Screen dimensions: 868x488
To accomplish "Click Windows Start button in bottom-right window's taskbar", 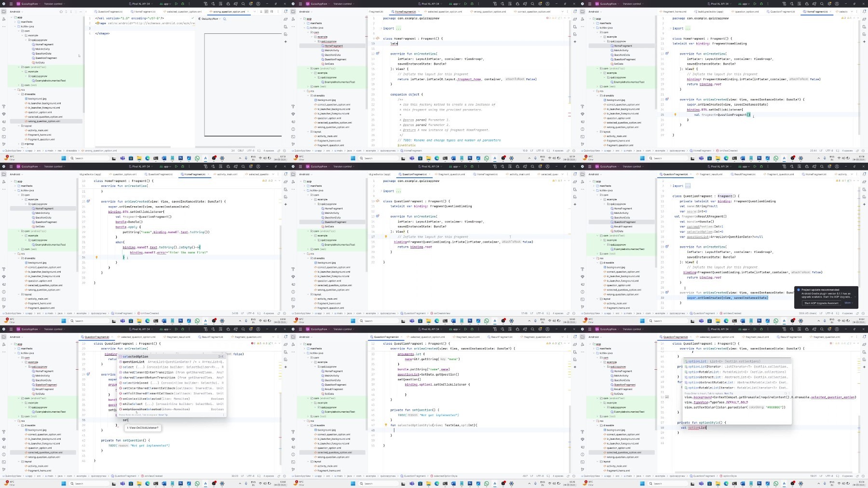I will [x=642, y=483].
